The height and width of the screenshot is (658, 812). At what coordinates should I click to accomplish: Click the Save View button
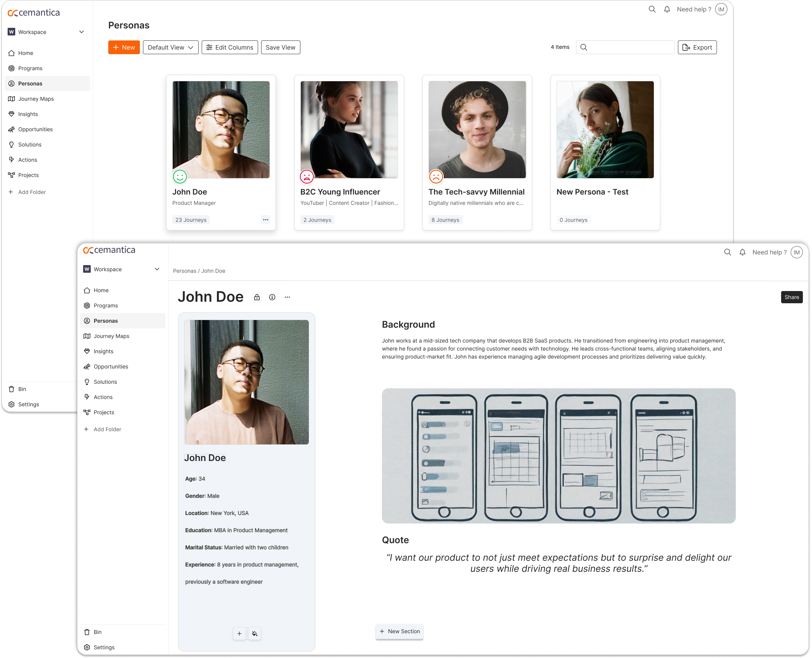(x=281, y=47)
